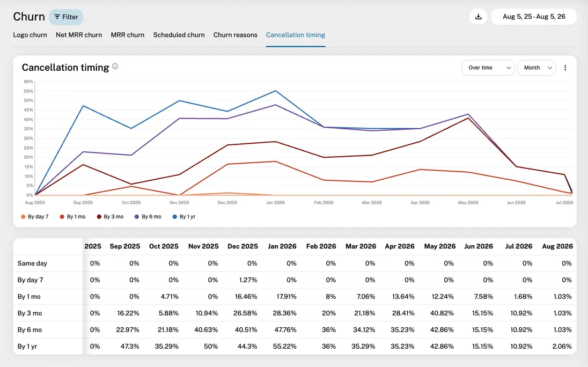
Task: Open the Filter button
Action: [66, 17]
